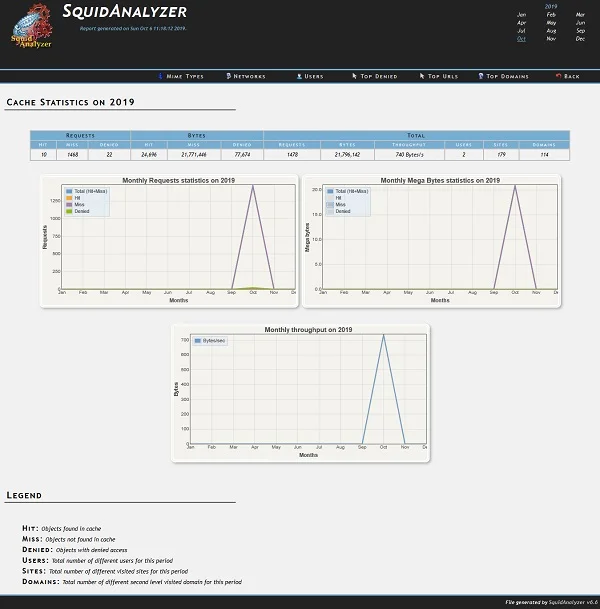Click the report generated timestamp text

click(133, 28)
